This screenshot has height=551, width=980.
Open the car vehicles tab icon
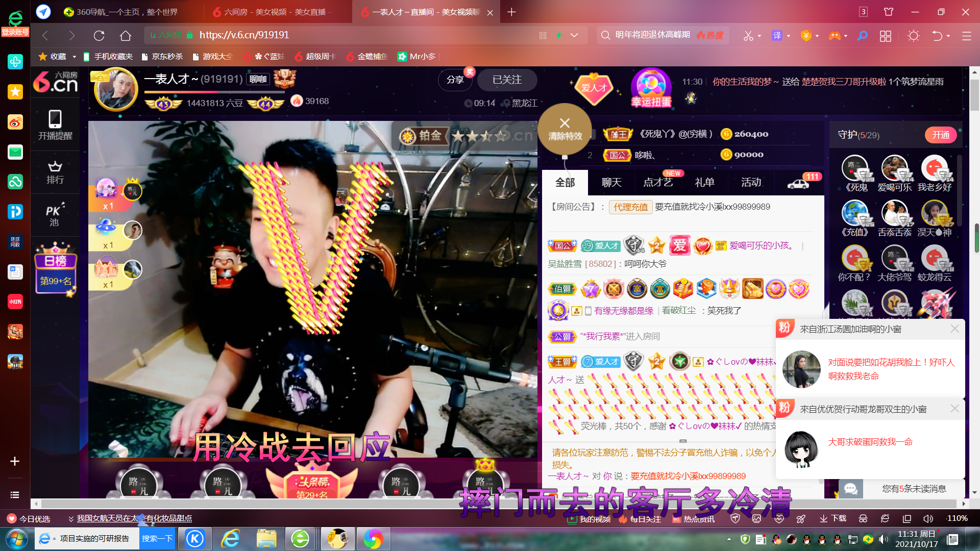click(799, 183)
